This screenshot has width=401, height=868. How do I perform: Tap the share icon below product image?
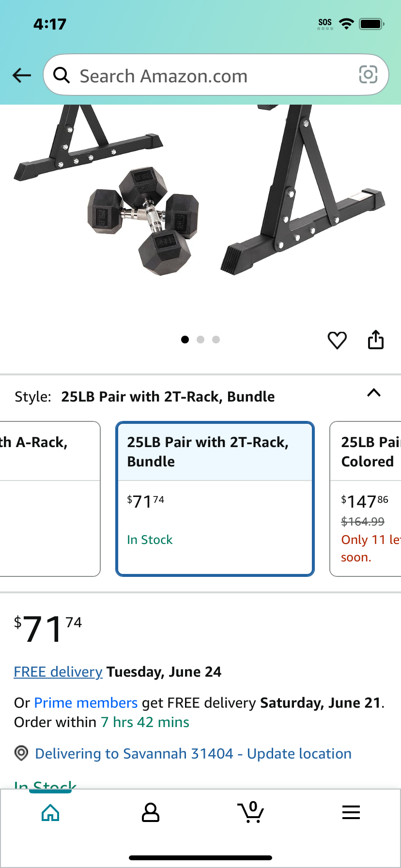(x=376, y=340)
